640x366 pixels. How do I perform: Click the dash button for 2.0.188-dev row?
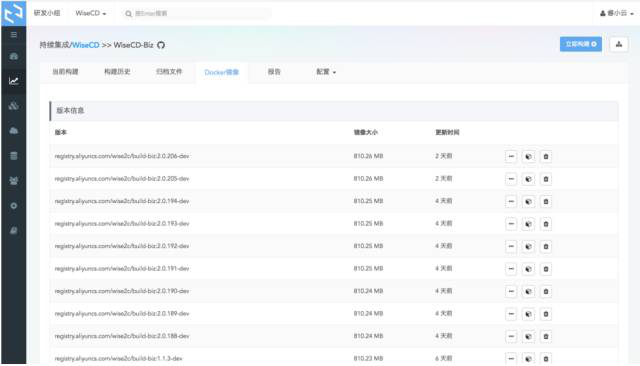[x=511, y=336]
